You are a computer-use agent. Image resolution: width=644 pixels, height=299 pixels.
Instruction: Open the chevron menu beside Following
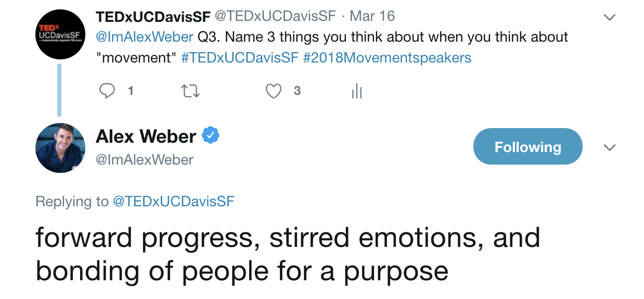pos(609,147)
